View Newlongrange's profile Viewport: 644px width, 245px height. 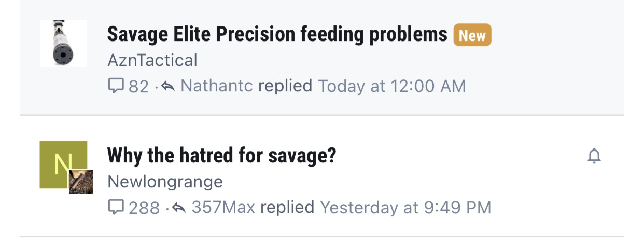(x=165, y=182)
